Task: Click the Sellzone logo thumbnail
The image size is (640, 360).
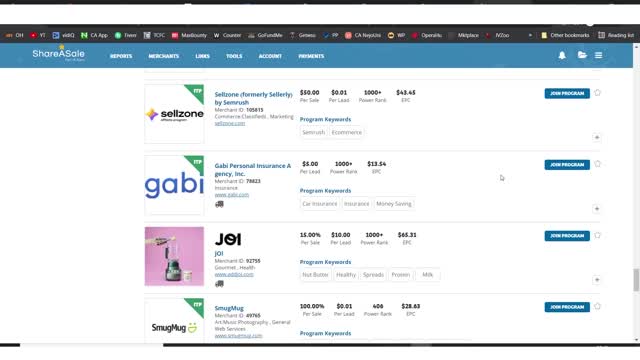Action: click(174, 114)
